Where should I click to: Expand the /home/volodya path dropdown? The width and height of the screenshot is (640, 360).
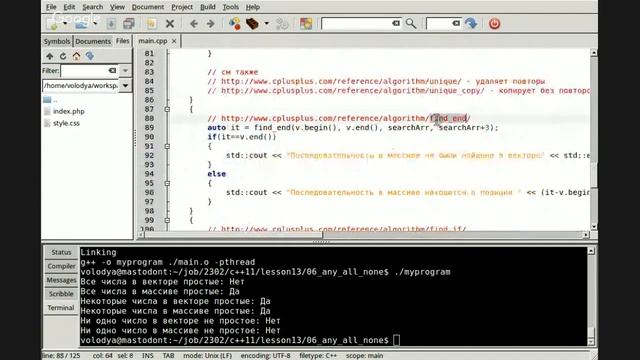pyautogui.click(x=125, y=86)
